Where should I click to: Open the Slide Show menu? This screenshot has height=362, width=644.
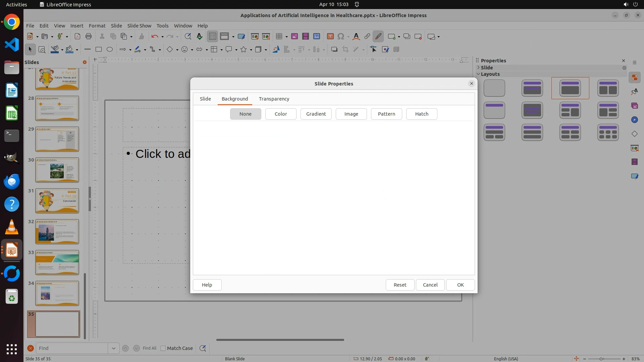[139, 26]
